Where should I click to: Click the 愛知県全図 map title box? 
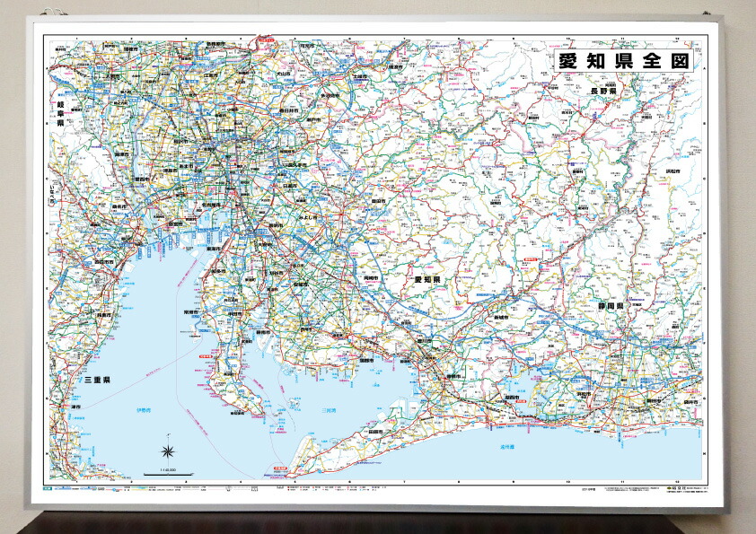[x=622, y=62]
